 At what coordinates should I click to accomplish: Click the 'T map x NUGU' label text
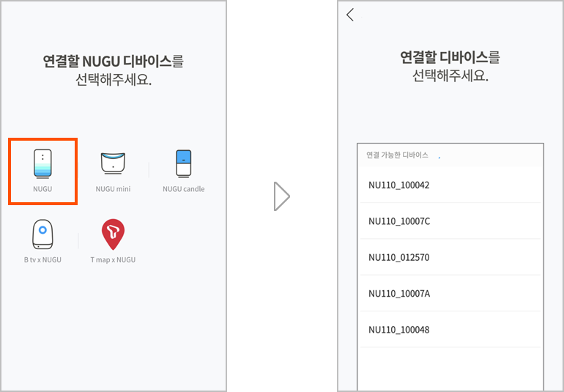113,259
